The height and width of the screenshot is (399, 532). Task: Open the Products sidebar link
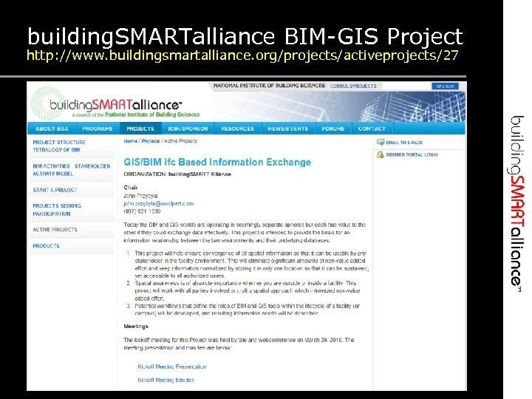tap(46, 246)
